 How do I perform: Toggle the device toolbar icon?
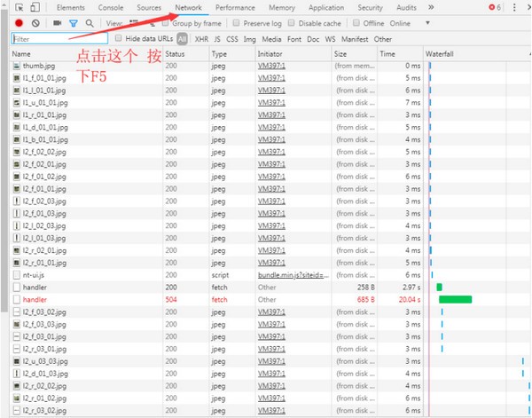click(36, 8)
